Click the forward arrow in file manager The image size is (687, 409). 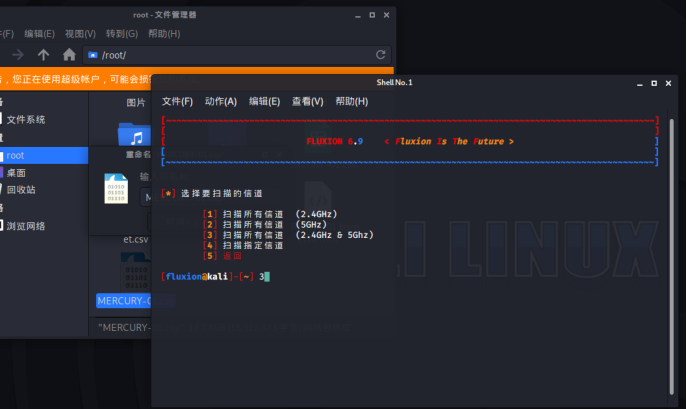point(18,55)
